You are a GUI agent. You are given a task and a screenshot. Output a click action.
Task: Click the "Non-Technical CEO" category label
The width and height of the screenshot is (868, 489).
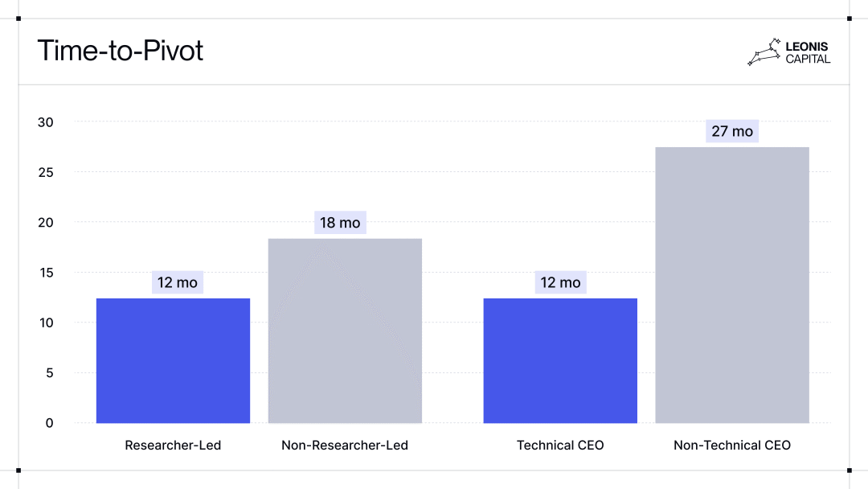732,445
